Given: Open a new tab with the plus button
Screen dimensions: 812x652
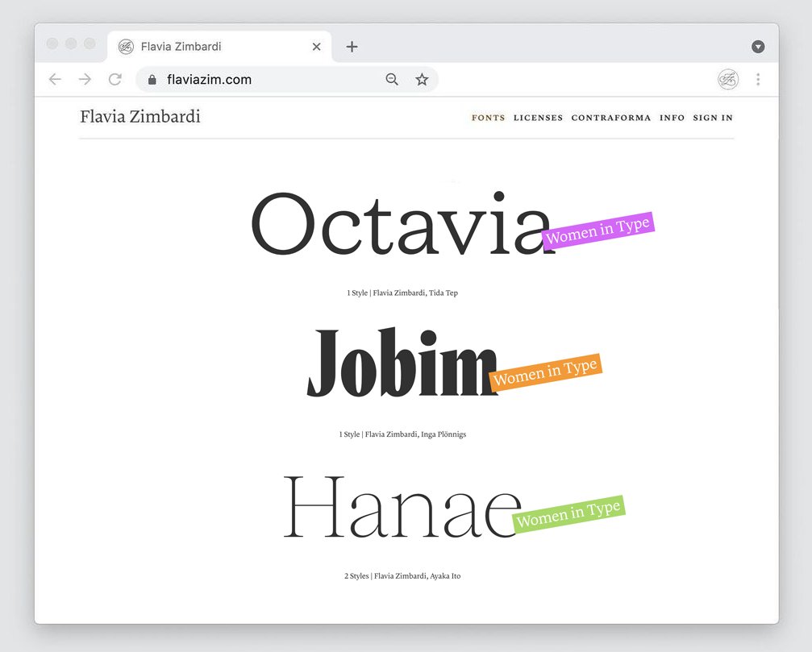Looking at the screenshot, I should pyautogui.click(x=352, y=46).
